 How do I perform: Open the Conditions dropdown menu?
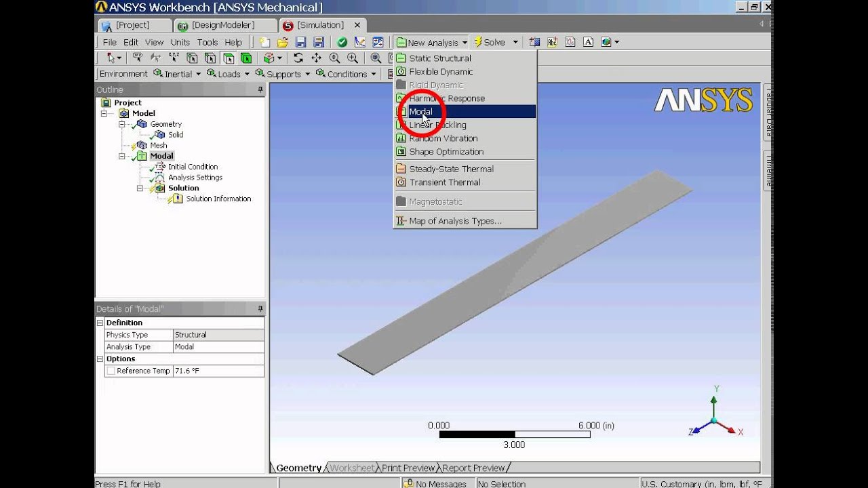click(346, 74)
